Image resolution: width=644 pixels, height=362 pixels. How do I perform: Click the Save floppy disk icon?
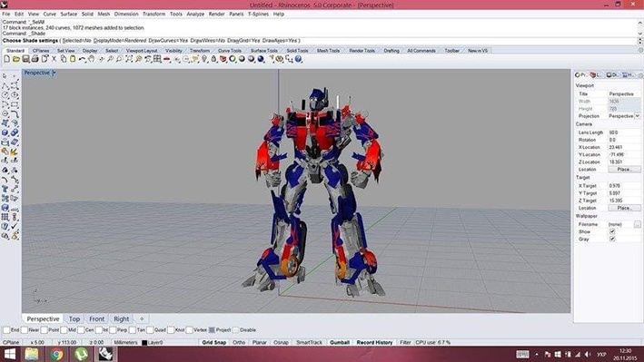tap(25, 59)
